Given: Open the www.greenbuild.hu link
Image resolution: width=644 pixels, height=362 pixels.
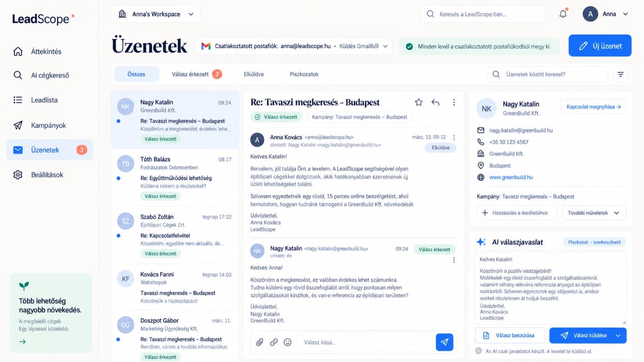Looking at the screenshot, I should [x=511, y=177].
